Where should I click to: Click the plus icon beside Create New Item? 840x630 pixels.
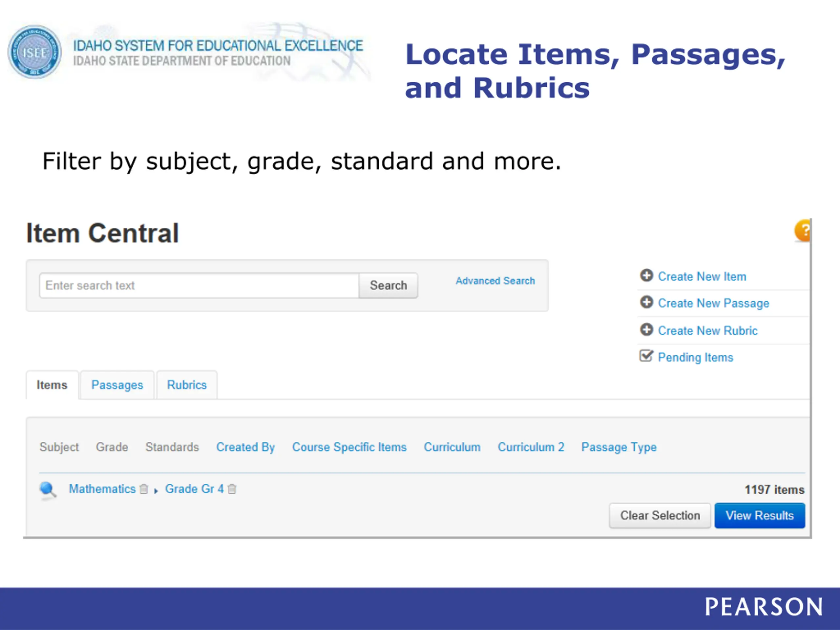coord(646,275)
